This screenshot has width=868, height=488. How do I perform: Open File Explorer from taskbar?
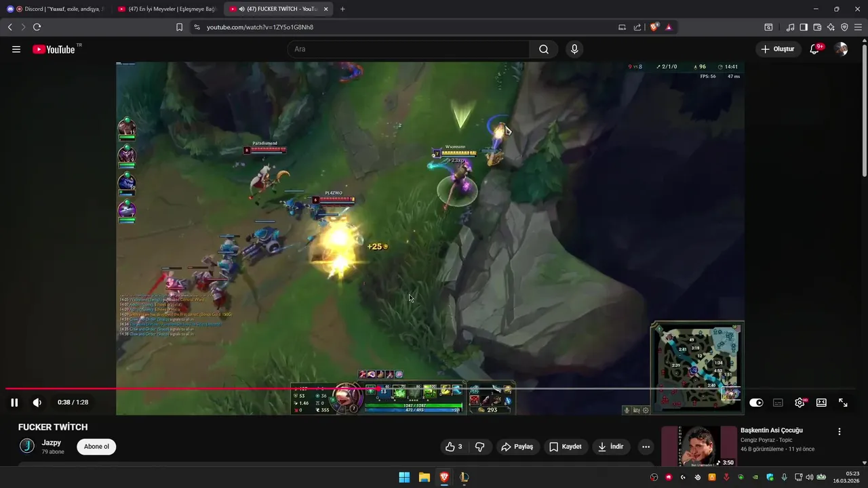[424, 477]
